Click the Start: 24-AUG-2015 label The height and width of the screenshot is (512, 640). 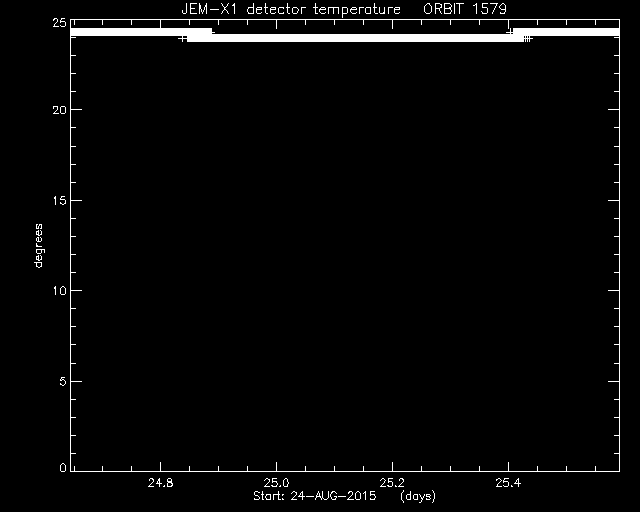tap(314, 496)
